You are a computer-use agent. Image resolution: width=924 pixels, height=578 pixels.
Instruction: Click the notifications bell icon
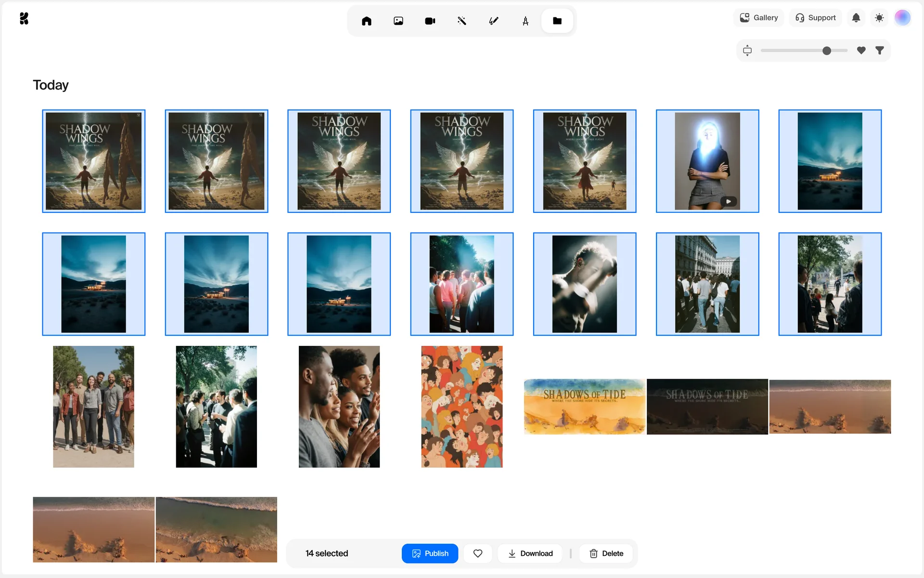tap(856, 18)
